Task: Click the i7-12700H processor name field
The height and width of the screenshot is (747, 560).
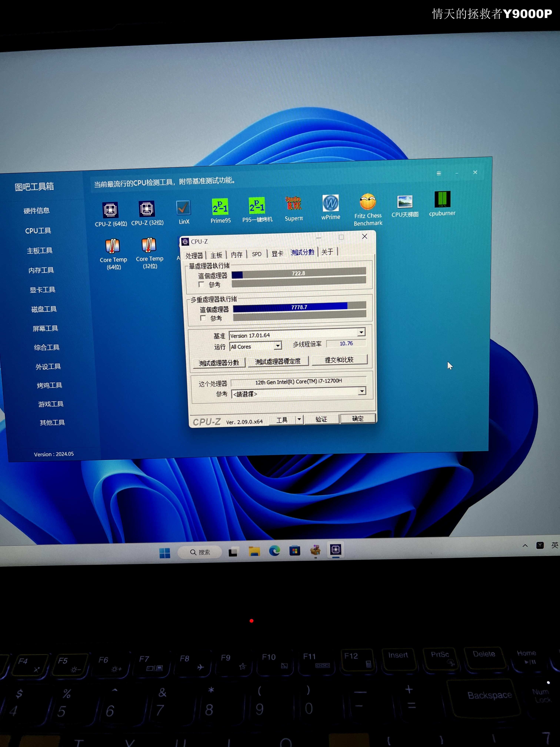Action: coord(298,381)
